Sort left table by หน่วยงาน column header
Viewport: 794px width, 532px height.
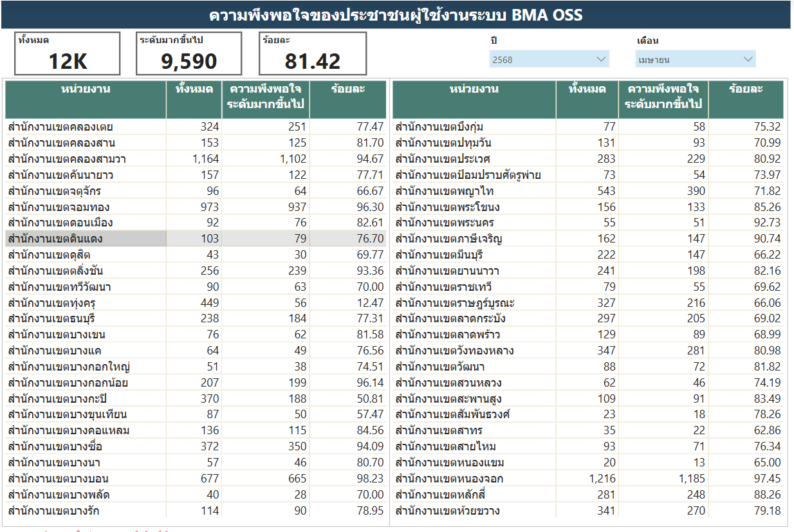point(86,99)
